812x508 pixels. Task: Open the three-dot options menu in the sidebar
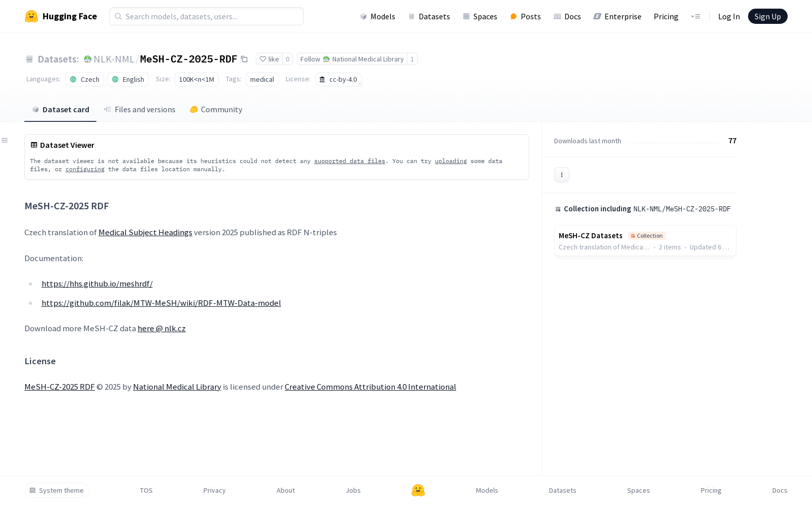point(562,175)
